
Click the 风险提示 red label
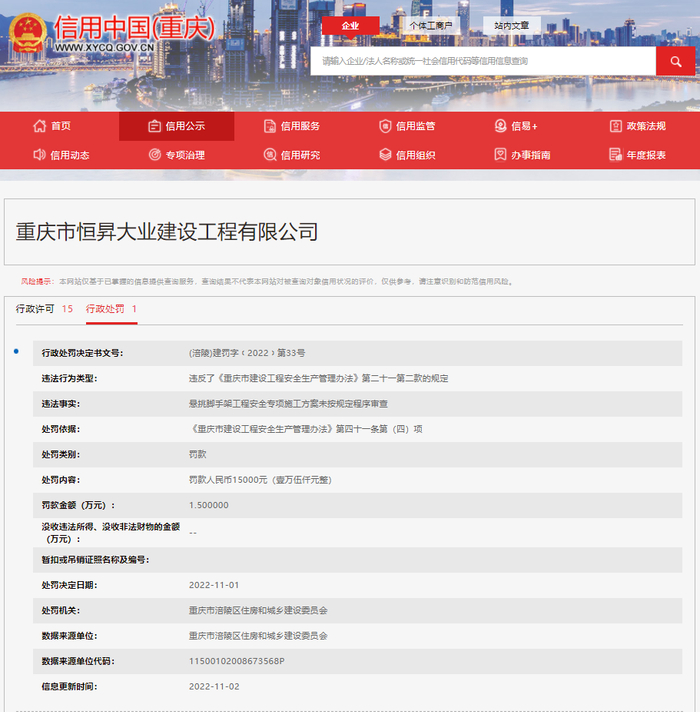(x=37, y=282)
